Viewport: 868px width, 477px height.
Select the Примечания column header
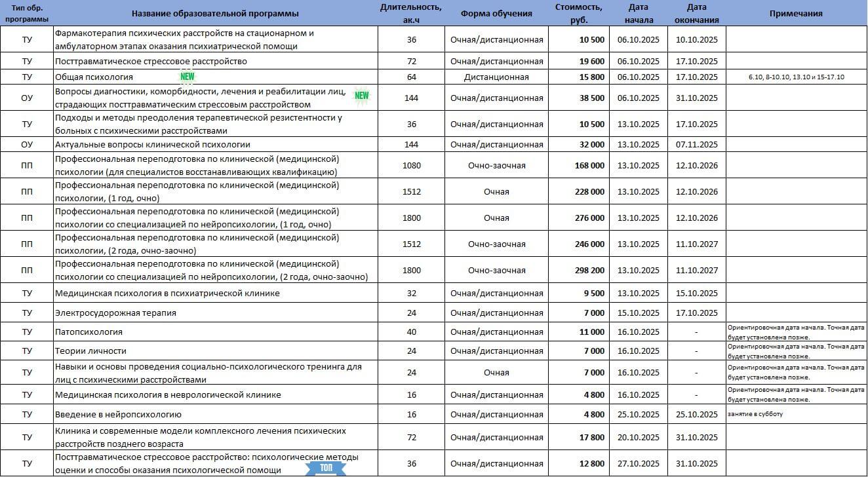coord(796,14)
